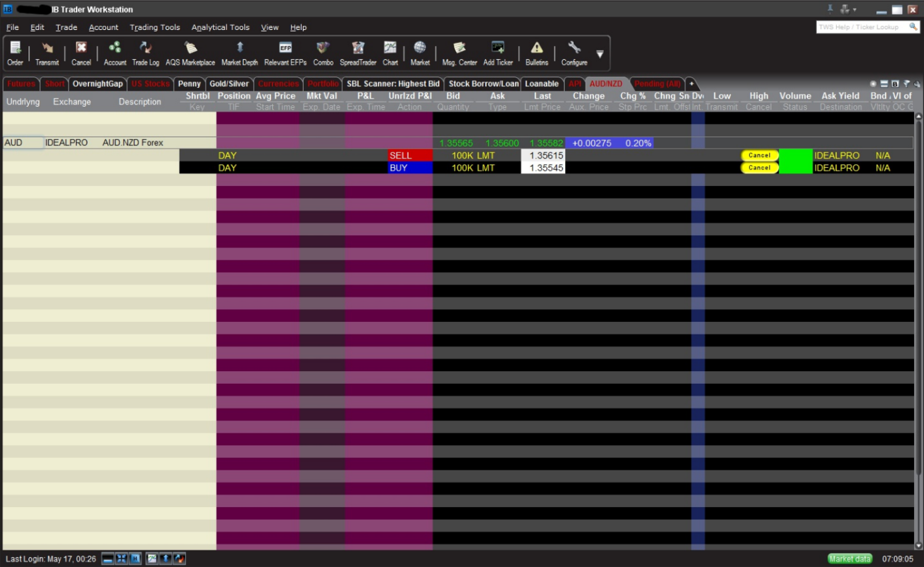The width and height of the screenshot is (924, 567).
Task: Open SBL Scanner: Highest Bid tab
Action: tap(393, 84)
